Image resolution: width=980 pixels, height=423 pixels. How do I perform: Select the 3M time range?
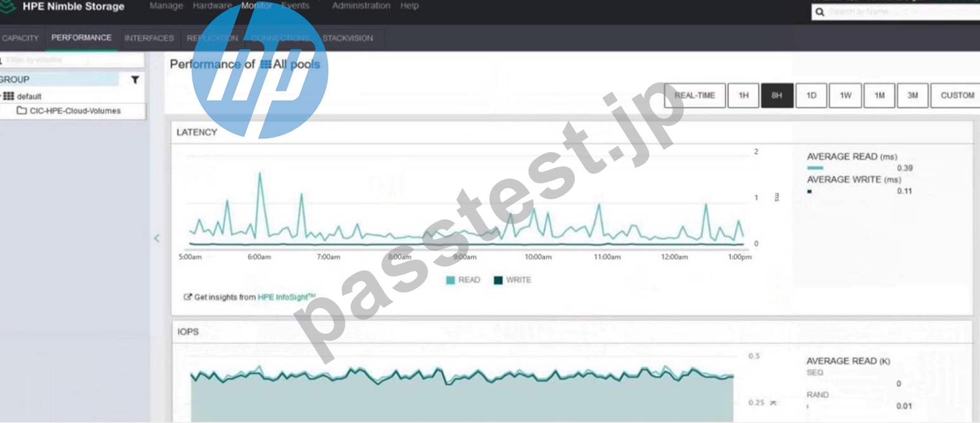pyautogui.click(x=912, y=96)
